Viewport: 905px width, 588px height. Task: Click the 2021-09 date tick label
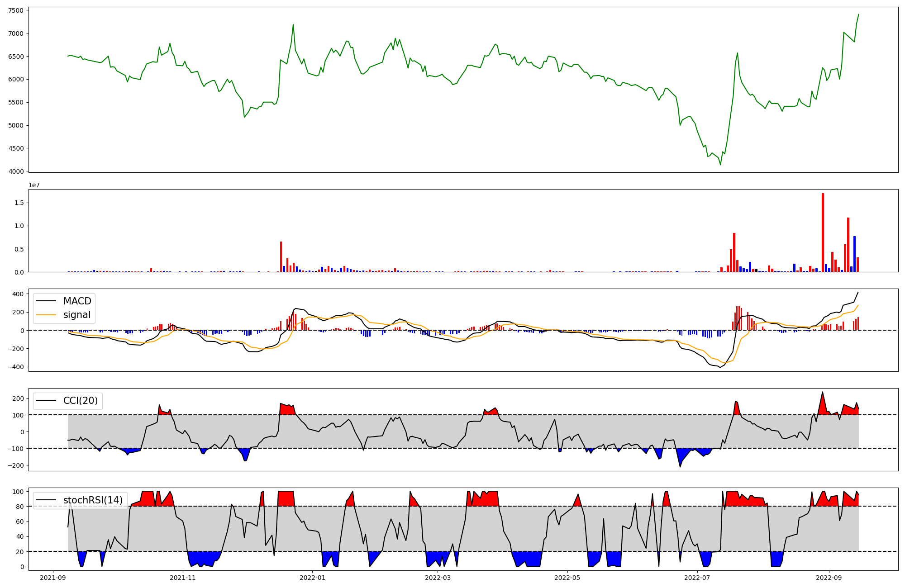(53, 578)
